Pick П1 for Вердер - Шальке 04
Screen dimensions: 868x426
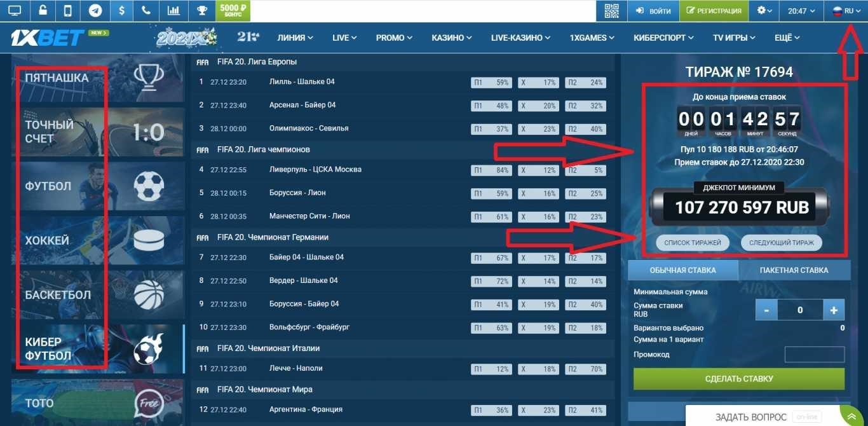pos(491,281)
